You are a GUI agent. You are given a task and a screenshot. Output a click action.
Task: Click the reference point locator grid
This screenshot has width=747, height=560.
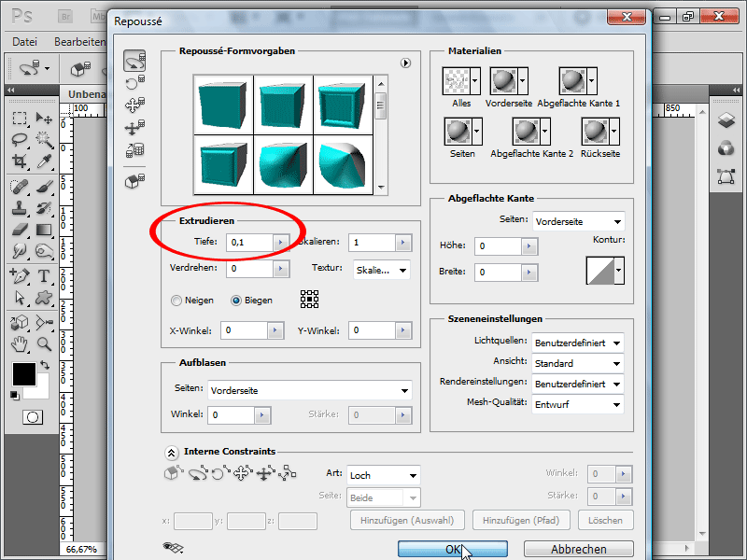click(x=310, y=299)
